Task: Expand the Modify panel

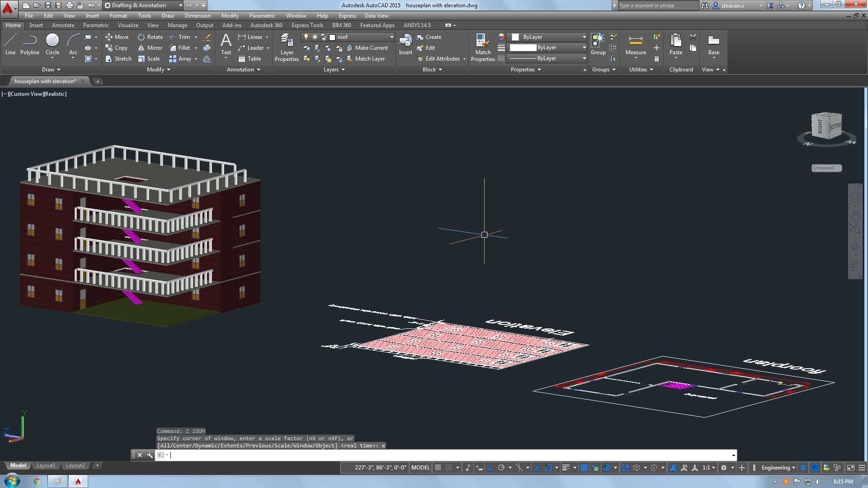Action: pyautogui.click(x=159, y=70)
